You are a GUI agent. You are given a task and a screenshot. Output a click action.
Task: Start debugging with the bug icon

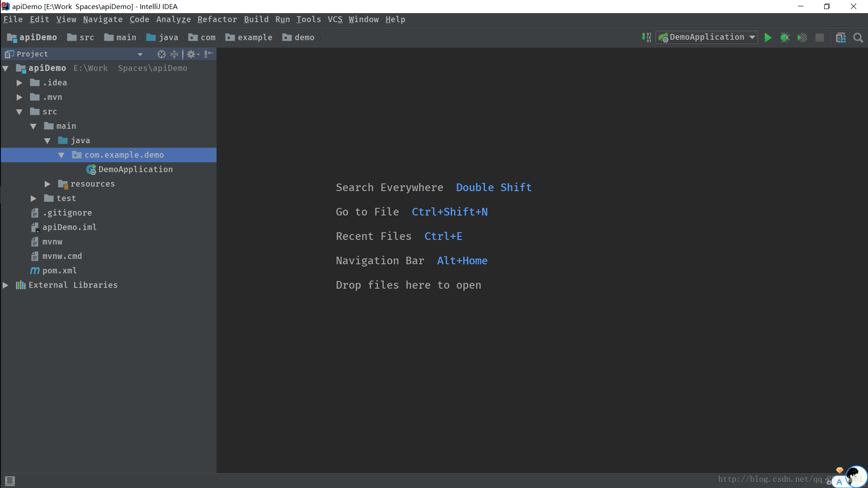(785, 38)
